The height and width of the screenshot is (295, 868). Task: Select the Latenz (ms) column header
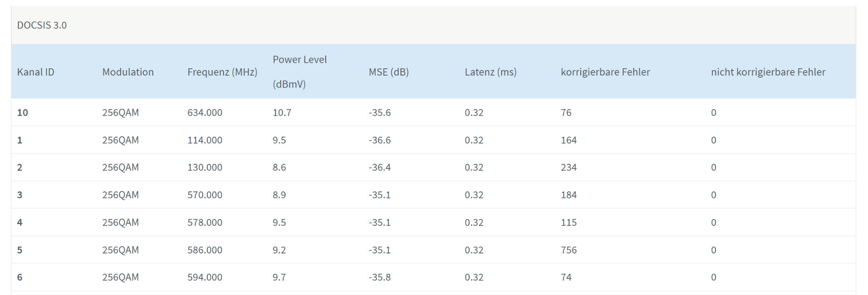pos(490,72)
